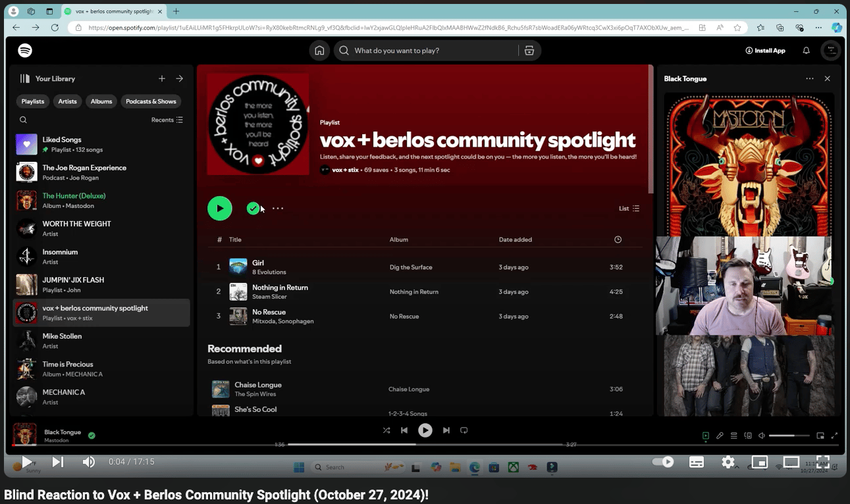Play the vox + berlos playlist
Viewport: 850px width, 504px height.
tap(220, 209)
